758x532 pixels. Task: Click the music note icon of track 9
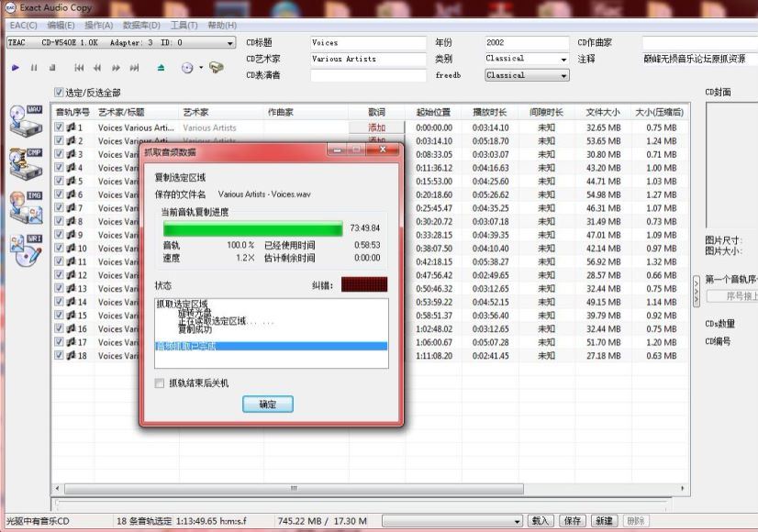[x=71, y=234]
